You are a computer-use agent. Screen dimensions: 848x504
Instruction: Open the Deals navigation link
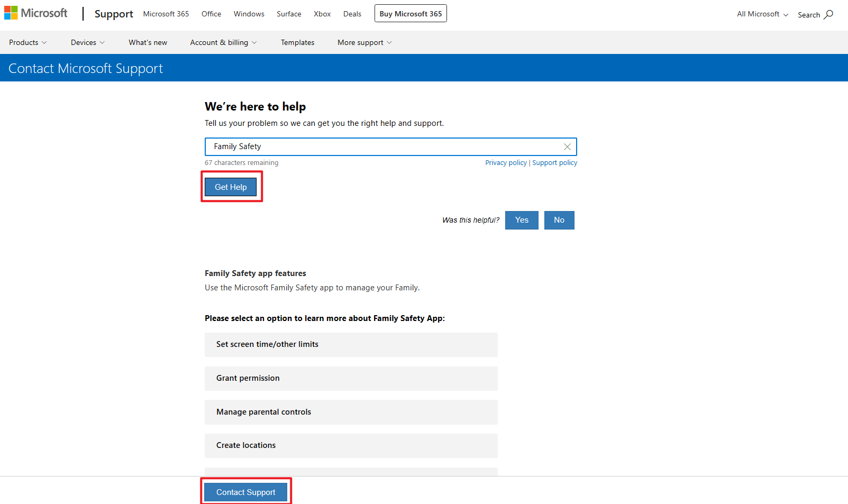(x=352, y=14)
